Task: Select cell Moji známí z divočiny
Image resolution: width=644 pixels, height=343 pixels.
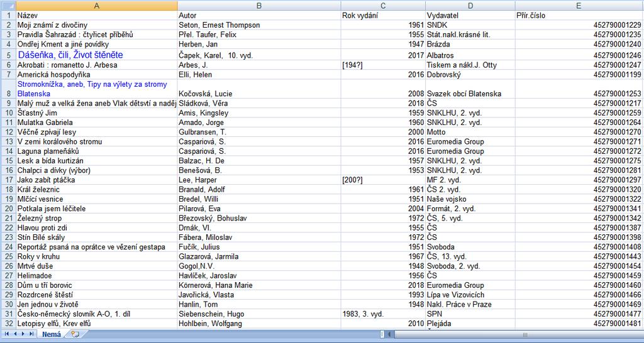Action: coord(96,25)
